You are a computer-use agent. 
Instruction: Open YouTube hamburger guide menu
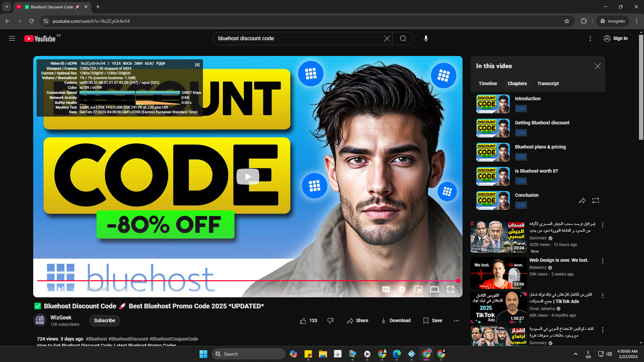(x=12, y=39)
